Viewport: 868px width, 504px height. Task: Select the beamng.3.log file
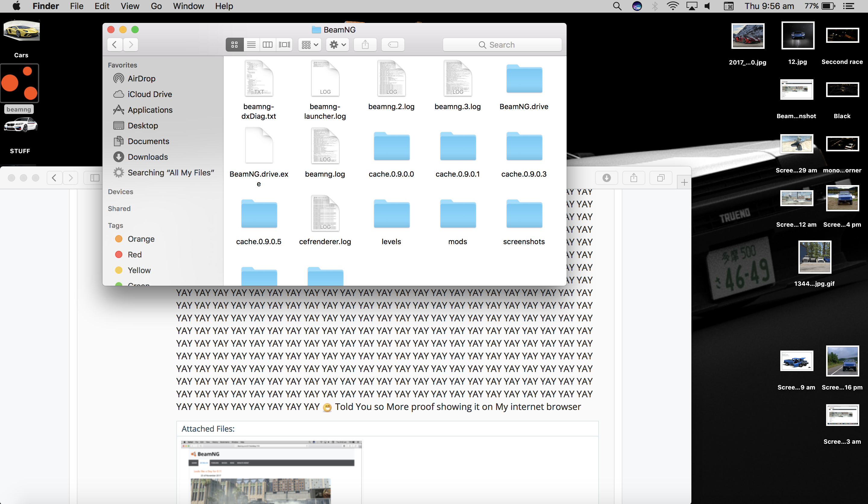coord(458,85)
